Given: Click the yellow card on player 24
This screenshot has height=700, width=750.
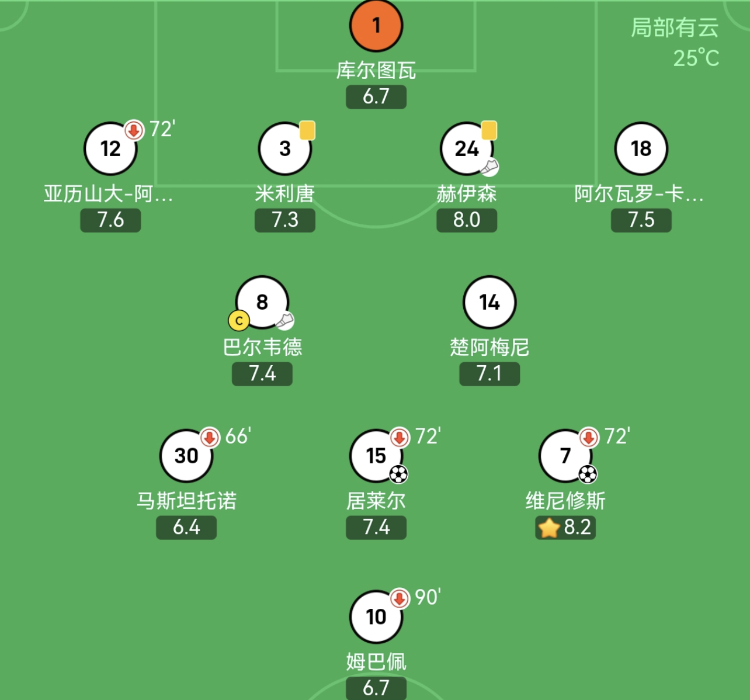Looking at the screenshot, I should point(489,130).
